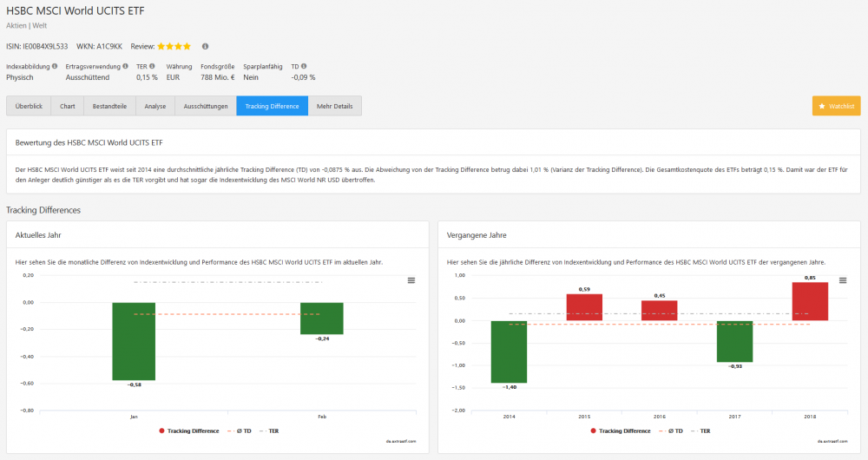Toggle TER line in Vergangene Jahre legend
The width and height of the screenshot is (868, 460).
pyautogui.click(x=704, y=430)
